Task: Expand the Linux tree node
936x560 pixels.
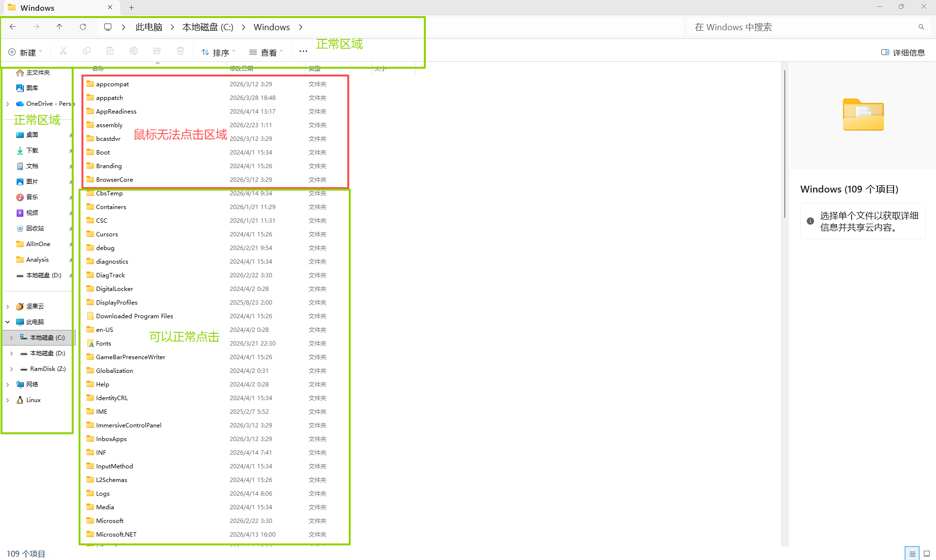Action: [8, 400]
